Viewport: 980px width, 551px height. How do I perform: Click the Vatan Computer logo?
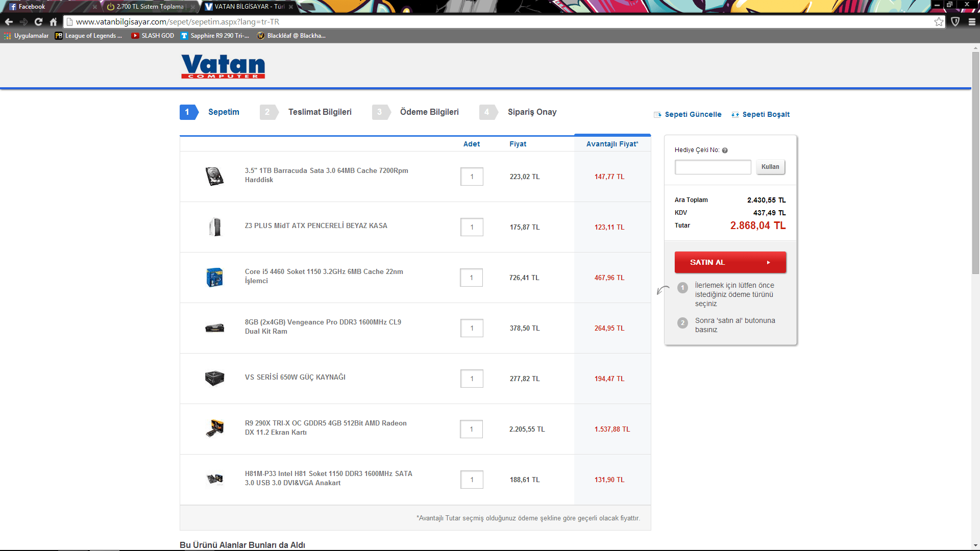pyautogui.click(x=223, y=66)
